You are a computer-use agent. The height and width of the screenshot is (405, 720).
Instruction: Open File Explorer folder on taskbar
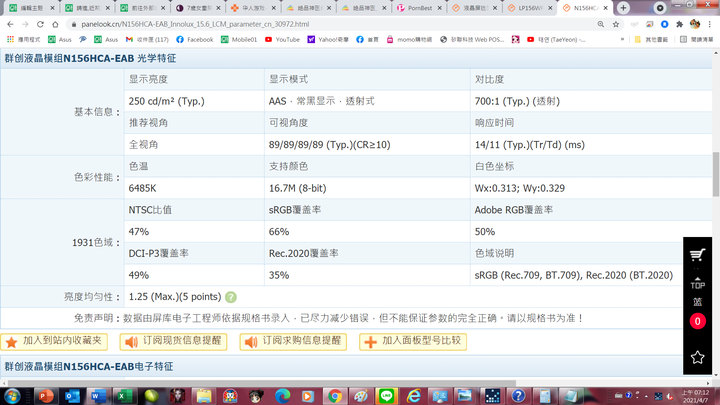click(203, 396)
